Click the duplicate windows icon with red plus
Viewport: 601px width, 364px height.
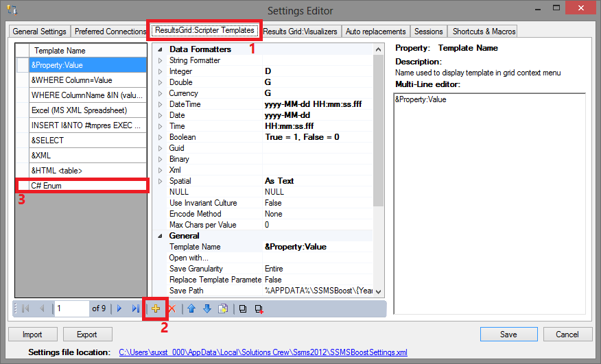[259, 308]
